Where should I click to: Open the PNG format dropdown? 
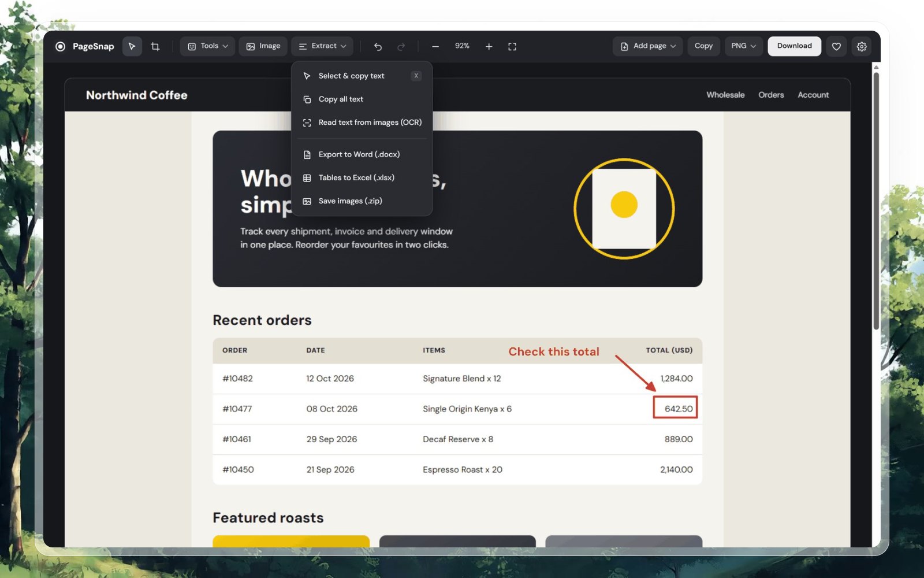[x=744, y=46]
